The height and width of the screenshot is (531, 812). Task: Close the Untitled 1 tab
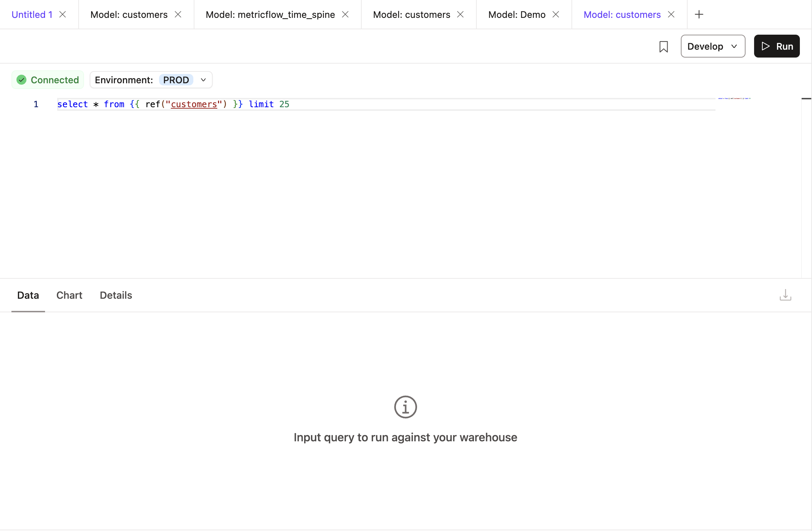click(x=63, y=14)
